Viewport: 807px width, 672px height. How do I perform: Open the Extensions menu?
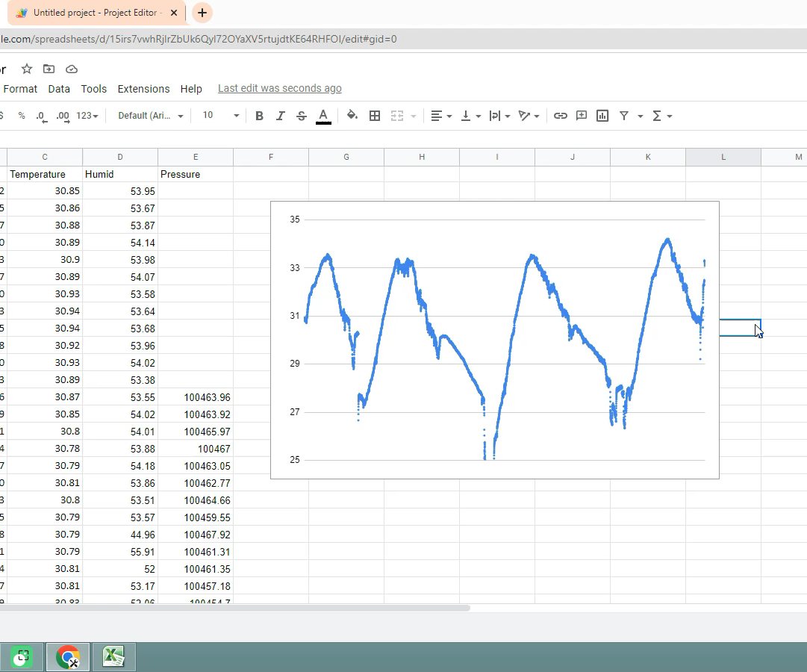point(143,88)
